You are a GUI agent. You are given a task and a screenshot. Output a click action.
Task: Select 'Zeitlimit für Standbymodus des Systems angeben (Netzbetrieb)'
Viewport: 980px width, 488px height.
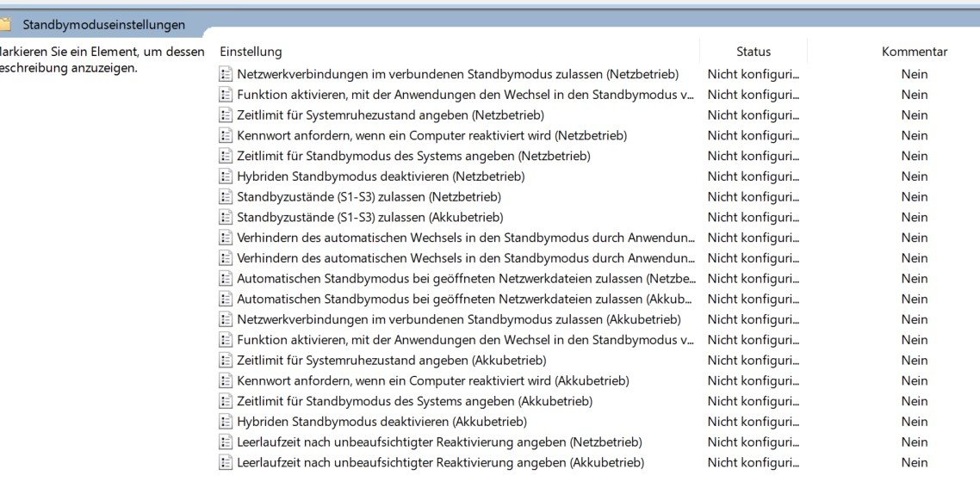click(x=413, y=156)
